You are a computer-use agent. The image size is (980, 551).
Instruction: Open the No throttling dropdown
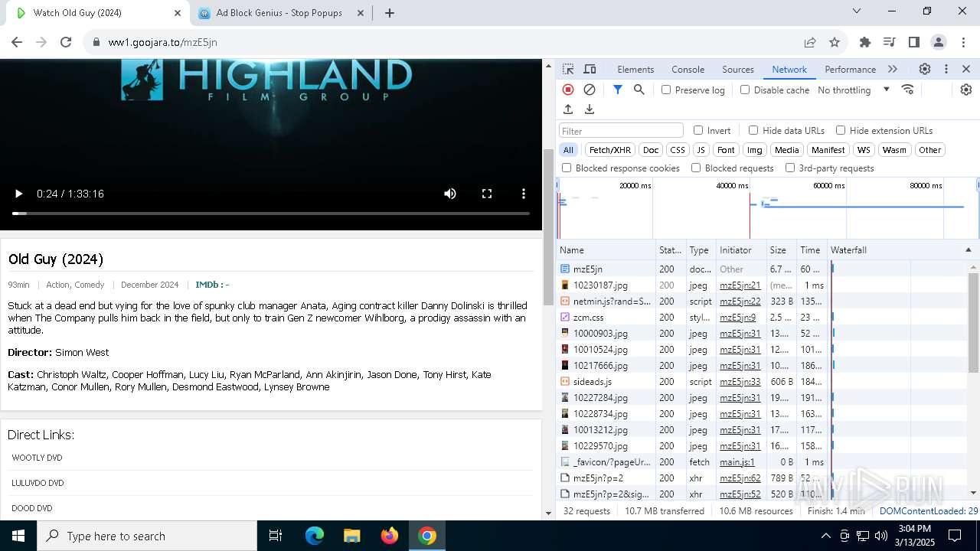click(854, 90)
